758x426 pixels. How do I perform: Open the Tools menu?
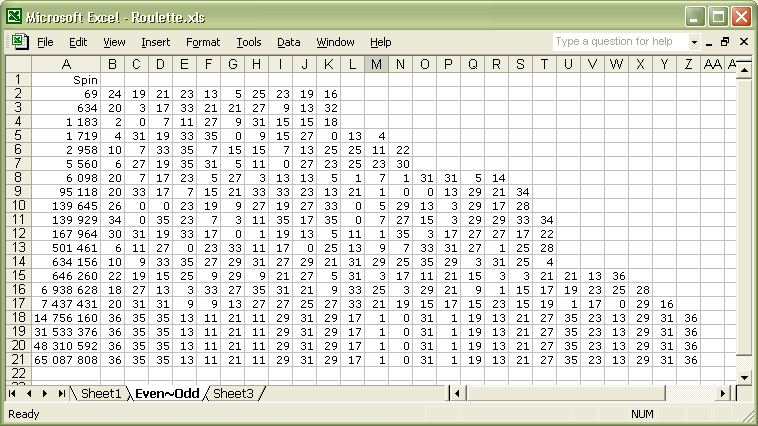tap(249, 42)
